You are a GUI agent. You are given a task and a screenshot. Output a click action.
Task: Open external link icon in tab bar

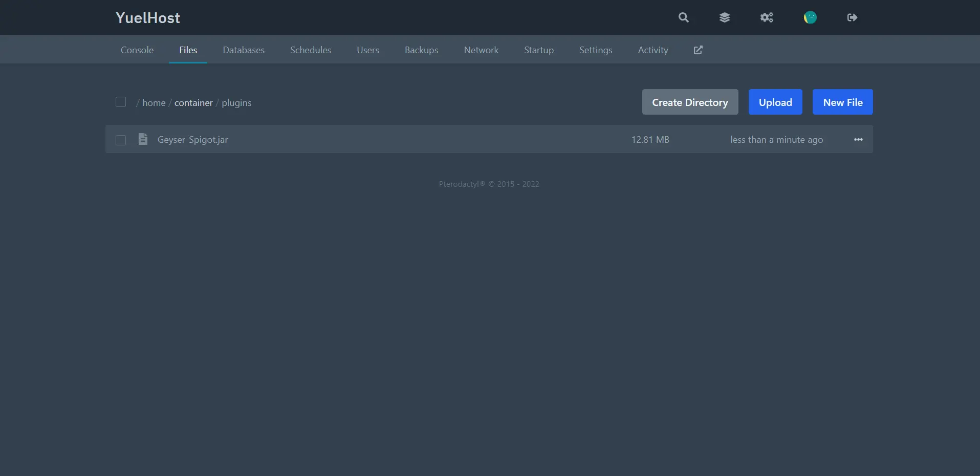click(698, 50)
